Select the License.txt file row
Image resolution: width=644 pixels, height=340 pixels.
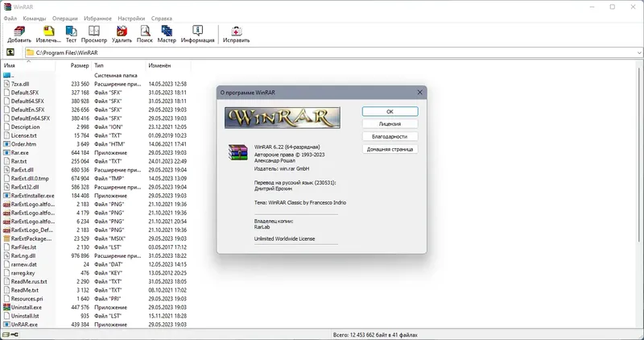tap(95, 135)
